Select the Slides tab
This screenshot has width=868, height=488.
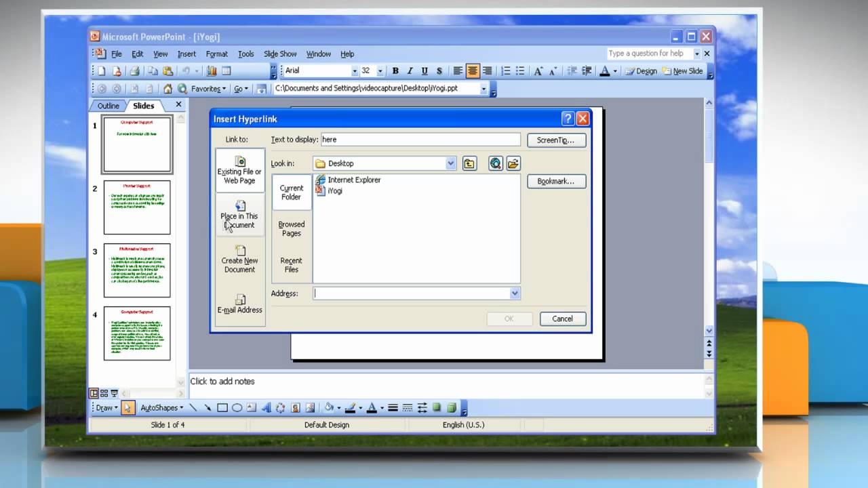click(143, 106)
